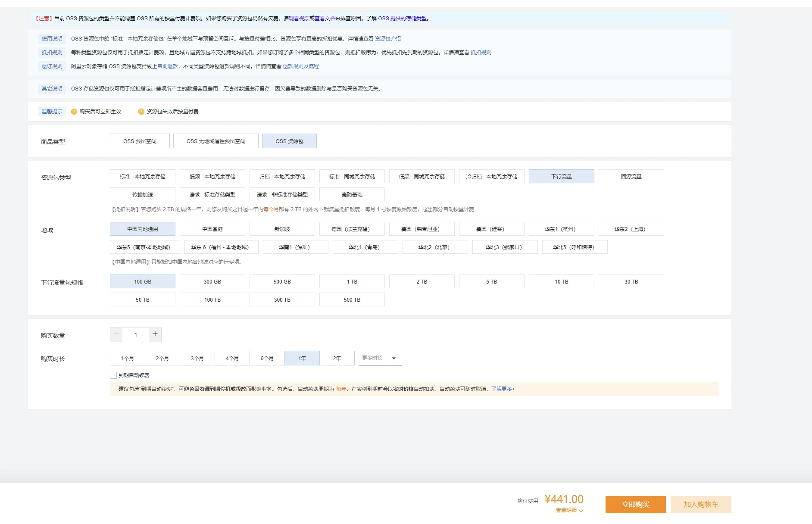Open the 更多时长 duration dropdown
The image size is (812, 524).
pyautogui.click(x=379, y=358)
